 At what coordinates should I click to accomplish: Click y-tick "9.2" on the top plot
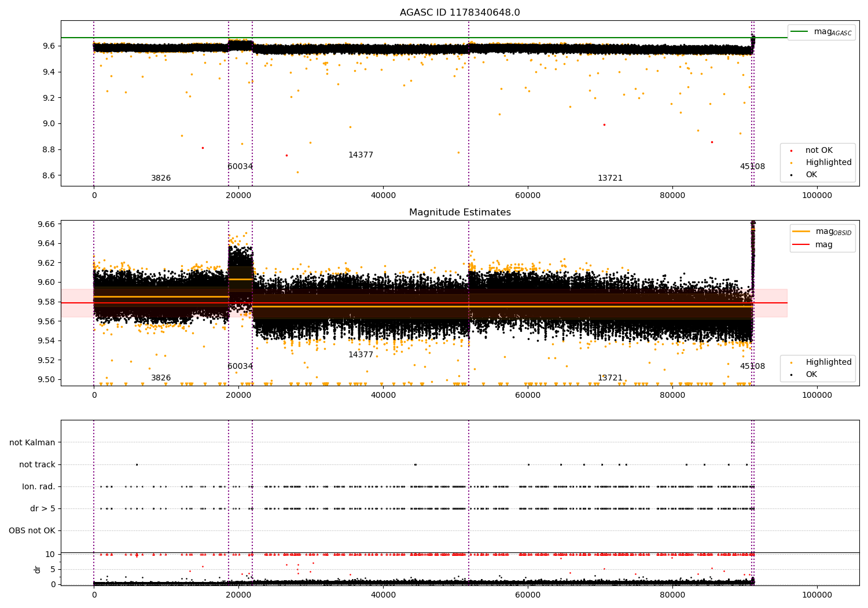49,98
